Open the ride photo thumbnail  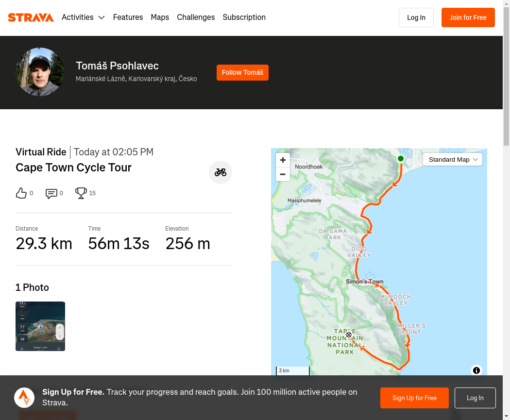40,326
